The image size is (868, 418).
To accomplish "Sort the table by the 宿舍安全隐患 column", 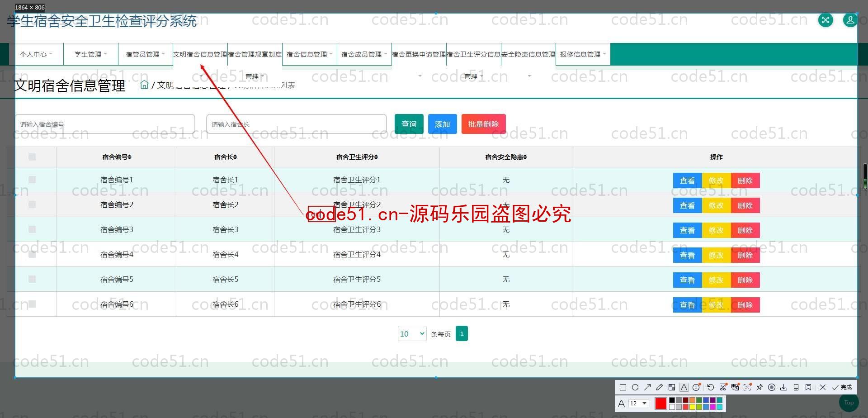I will point(506,157).
